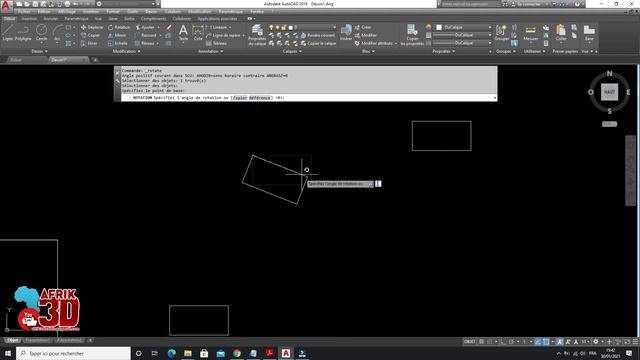
Task: Click Modifier attributs button
Action: (374, 43)
